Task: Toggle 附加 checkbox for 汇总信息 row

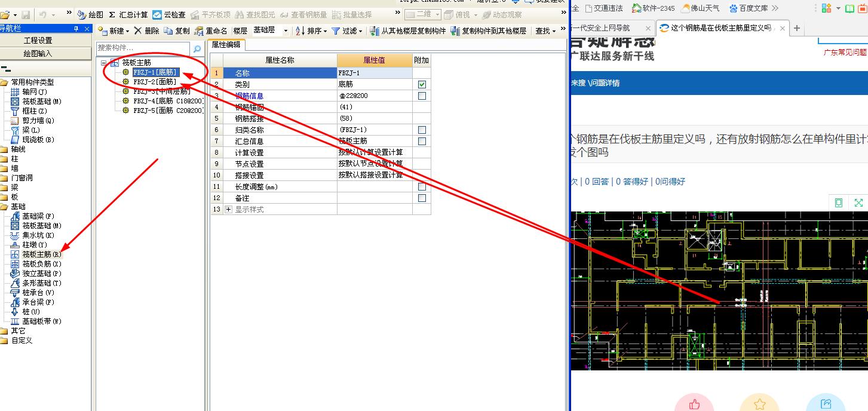Action: [422, 141]
